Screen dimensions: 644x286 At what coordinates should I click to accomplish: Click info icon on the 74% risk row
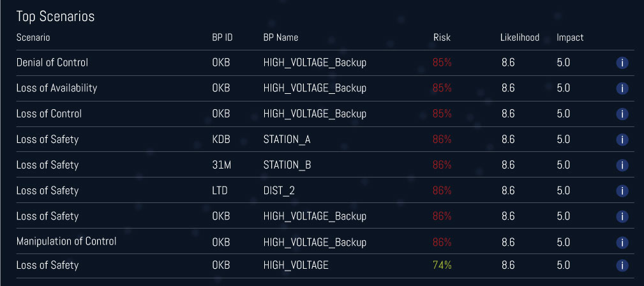coord(622,265)
